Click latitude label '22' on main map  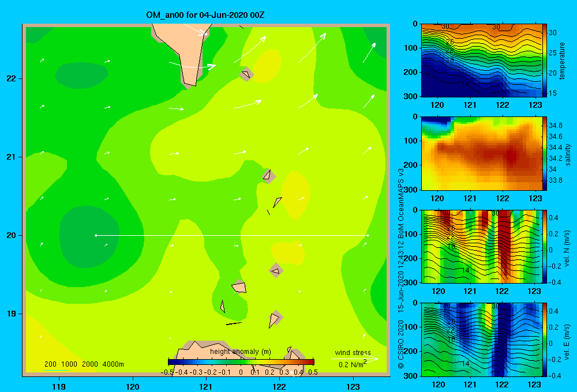point(12,79)
